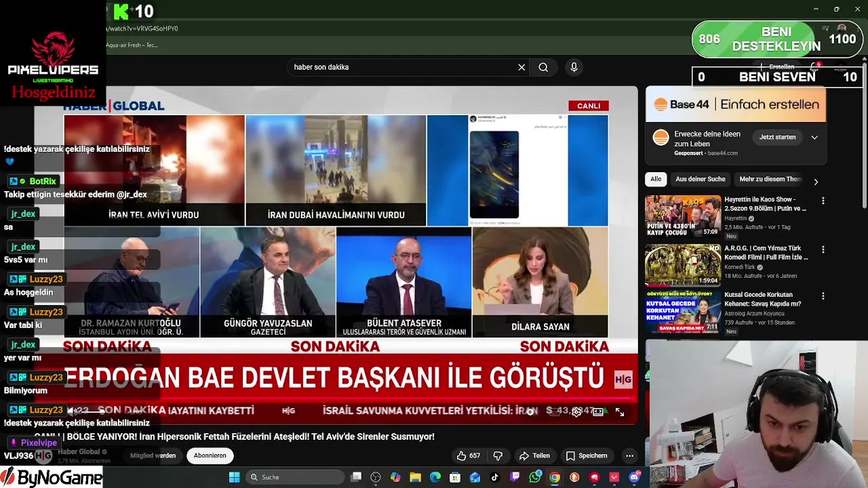Expand the Base44 ad chevron
This screenshot has width=868, height=488.
coord(814,137)
